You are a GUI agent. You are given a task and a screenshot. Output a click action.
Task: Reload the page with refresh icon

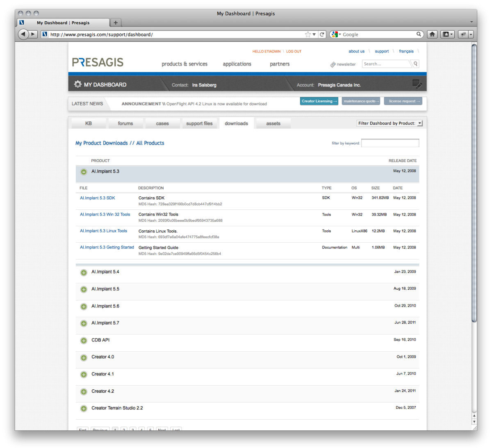point(322,34)
